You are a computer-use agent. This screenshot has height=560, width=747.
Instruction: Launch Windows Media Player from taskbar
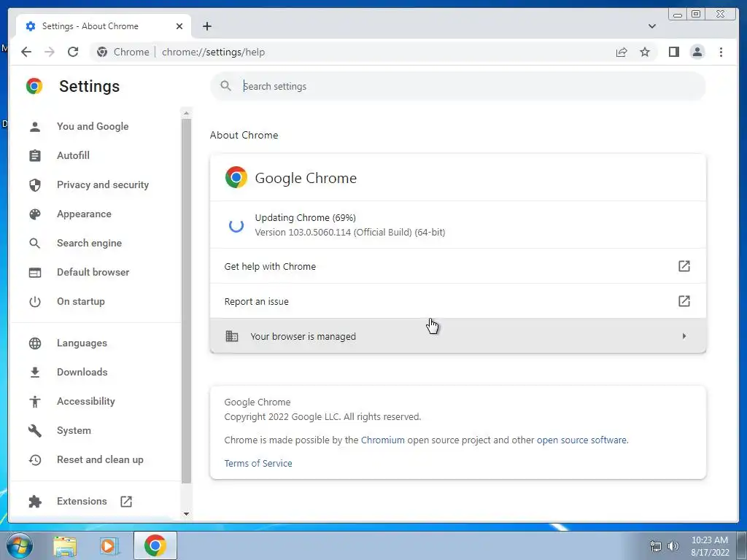[109, 546]
